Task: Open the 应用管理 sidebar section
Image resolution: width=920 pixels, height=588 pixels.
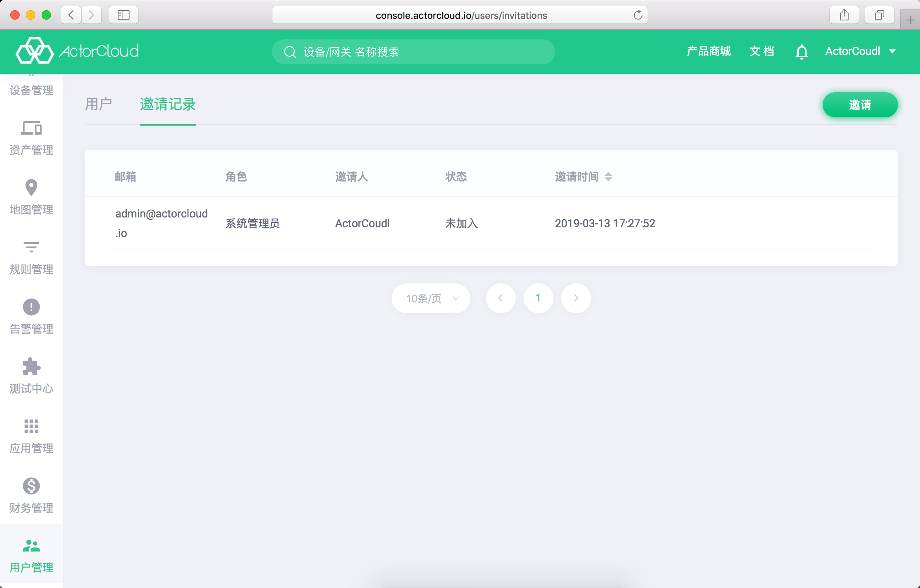Action: 31,436
